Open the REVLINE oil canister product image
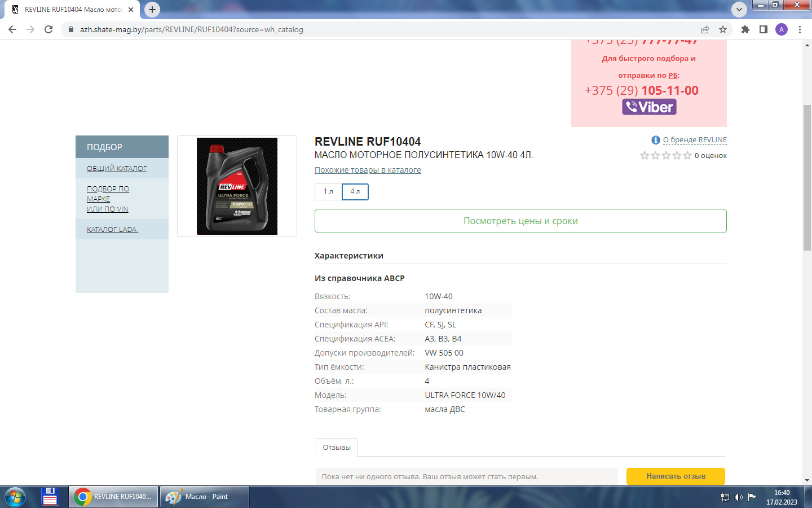The height and width of the screenshot is (508, 812). click(x=237, y=186)
